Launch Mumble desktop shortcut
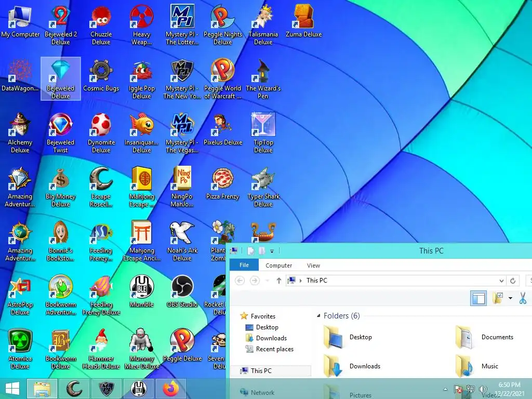The height and width of the screenshot is (399, 532). point(141,291)
